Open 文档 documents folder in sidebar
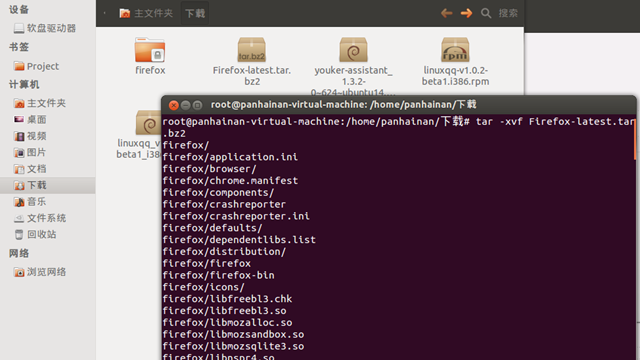Screen dimensions: 640x360 click(x=30, y=169)
